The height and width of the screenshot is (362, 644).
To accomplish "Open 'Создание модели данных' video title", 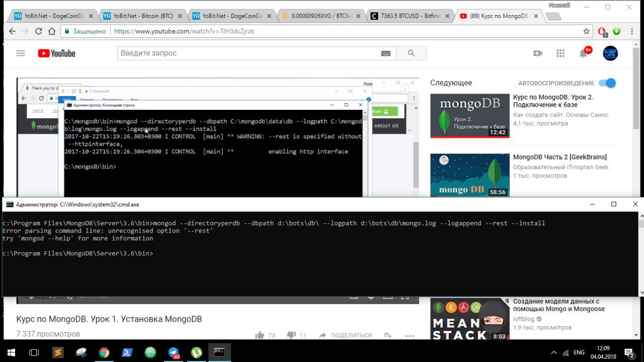I will (559, 305).
